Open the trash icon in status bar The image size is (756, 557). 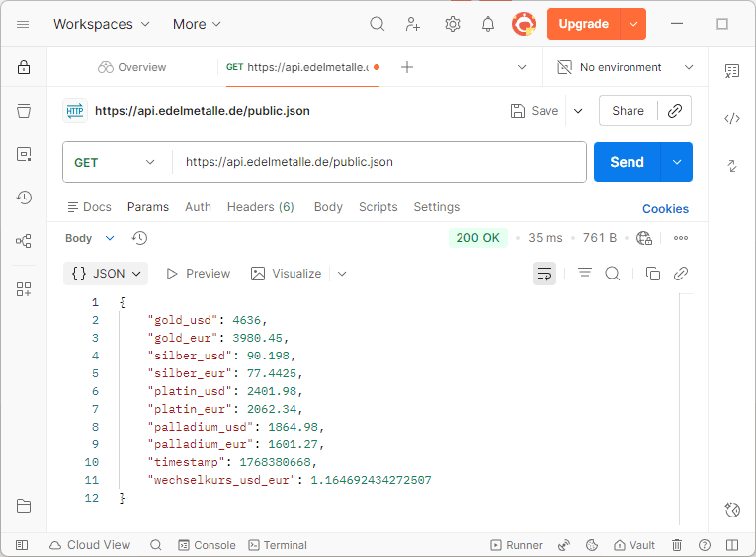(677, 545)
